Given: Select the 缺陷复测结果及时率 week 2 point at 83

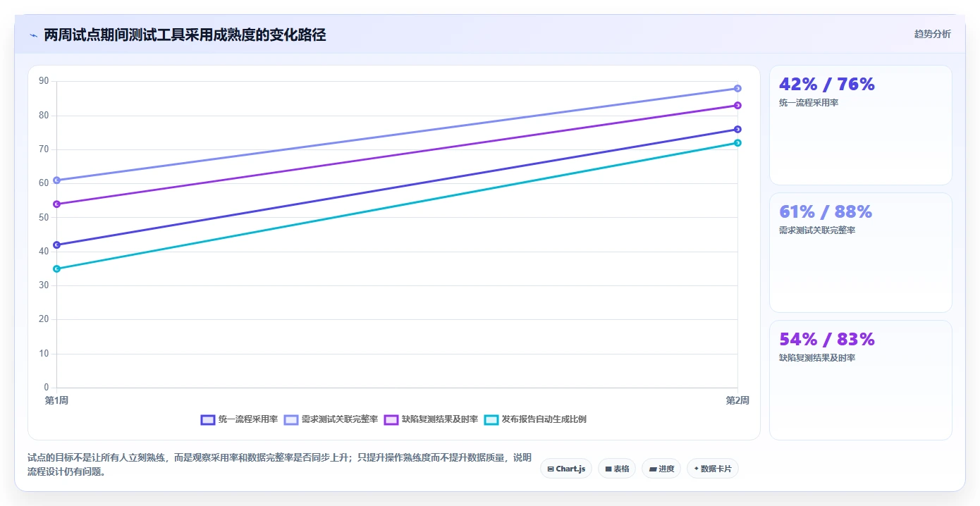Looking at the screenshot, I should tap(737, 105).
